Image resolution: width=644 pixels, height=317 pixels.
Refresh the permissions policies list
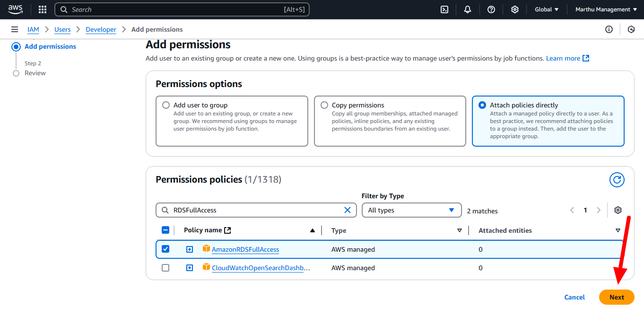(x=617, y=180)
